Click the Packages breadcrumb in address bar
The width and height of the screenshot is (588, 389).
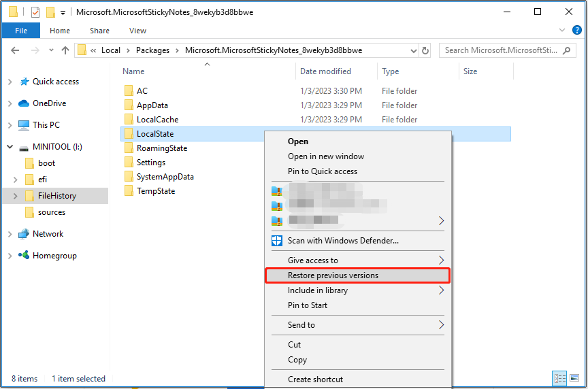(x=152, y=50)
